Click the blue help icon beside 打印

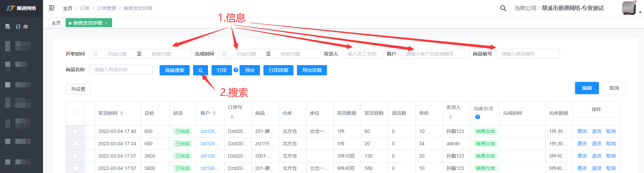coord(236,70)
